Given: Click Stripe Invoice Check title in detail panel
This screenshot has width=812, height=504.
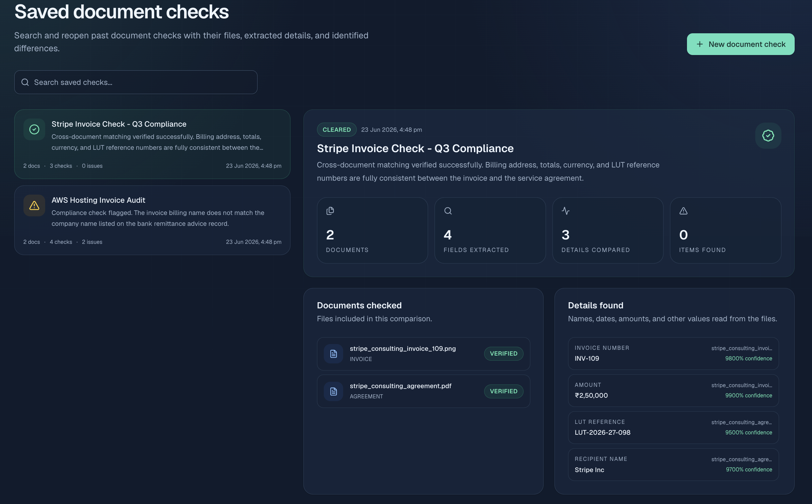Looking at the screenshot, I should pyautogui.click(x=415, y=148).
